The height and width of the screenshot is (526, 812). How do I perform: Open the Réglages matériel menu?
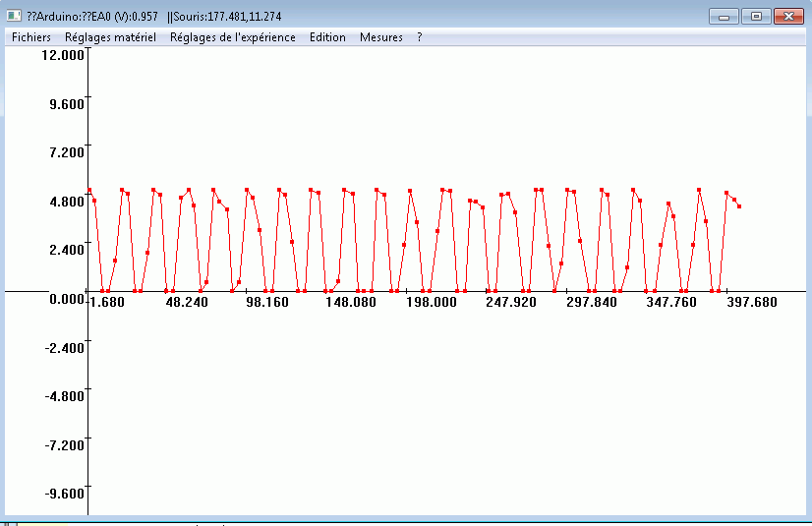[110, 37]
